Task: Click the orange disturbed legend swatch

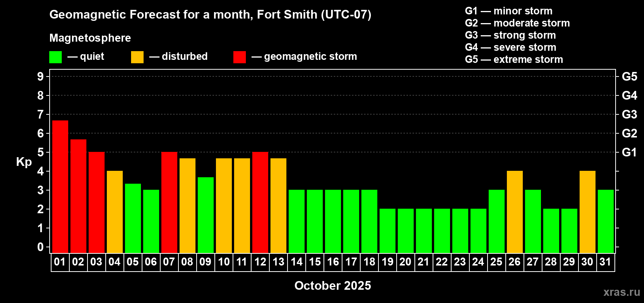Action: (137, 57)
